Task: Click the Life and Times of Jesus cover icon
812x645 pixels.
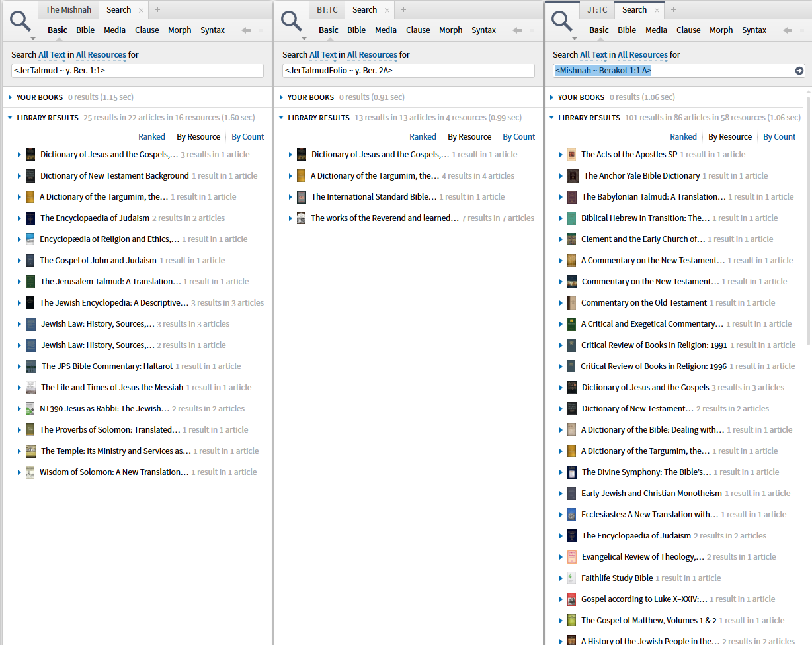Action: tap(31, 388)
